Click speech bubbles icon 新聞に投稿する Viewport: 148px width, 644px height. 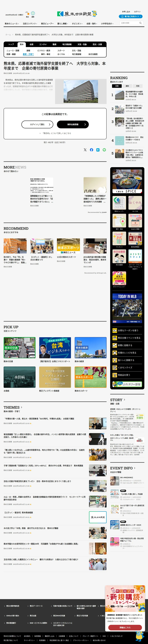pyautogui.click(x=115, y=345)
